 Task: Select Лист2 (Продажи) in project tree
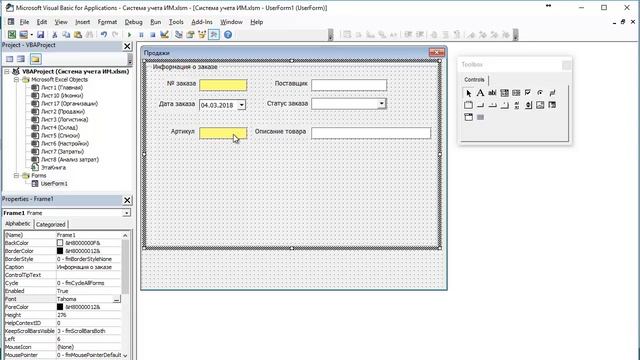[x=63, y=111]
